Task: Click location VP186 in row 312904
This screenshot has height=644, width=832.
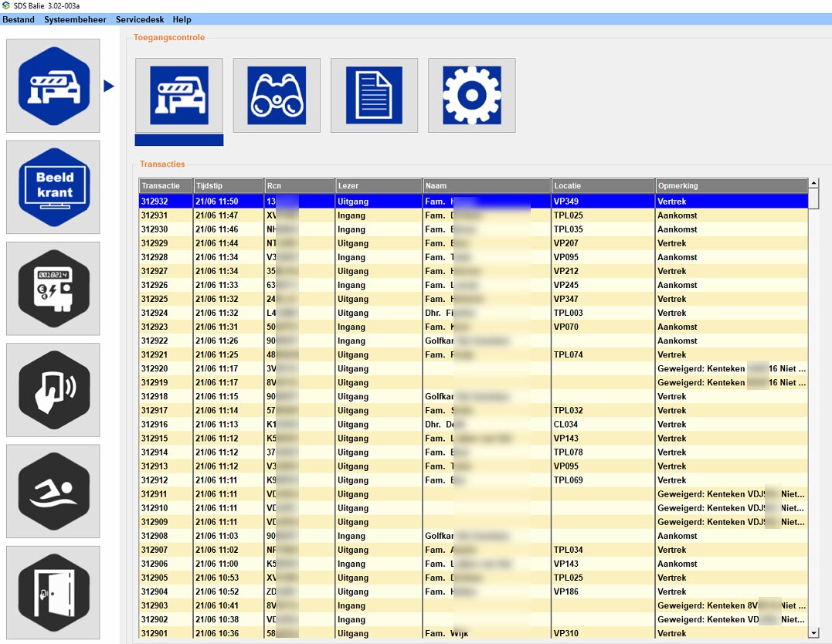Action: pos(566,591)
